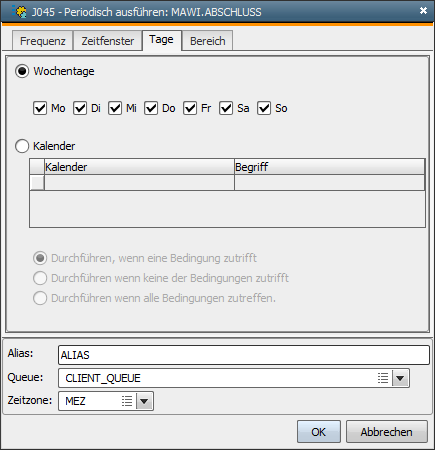Close the dialog with the X icon
Image resolution: width=435 pixels, height=450 pixels.
423,11
